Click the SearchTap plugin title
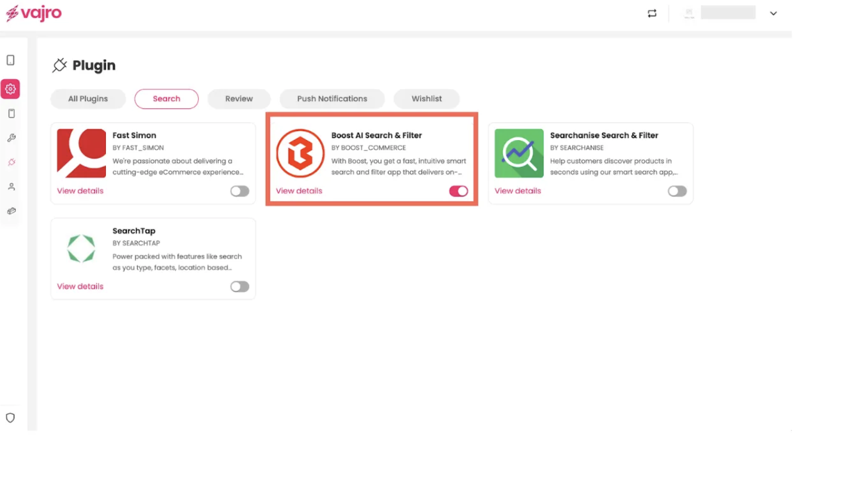Screen dimensions: 844x504 click(x=134, y=231)
